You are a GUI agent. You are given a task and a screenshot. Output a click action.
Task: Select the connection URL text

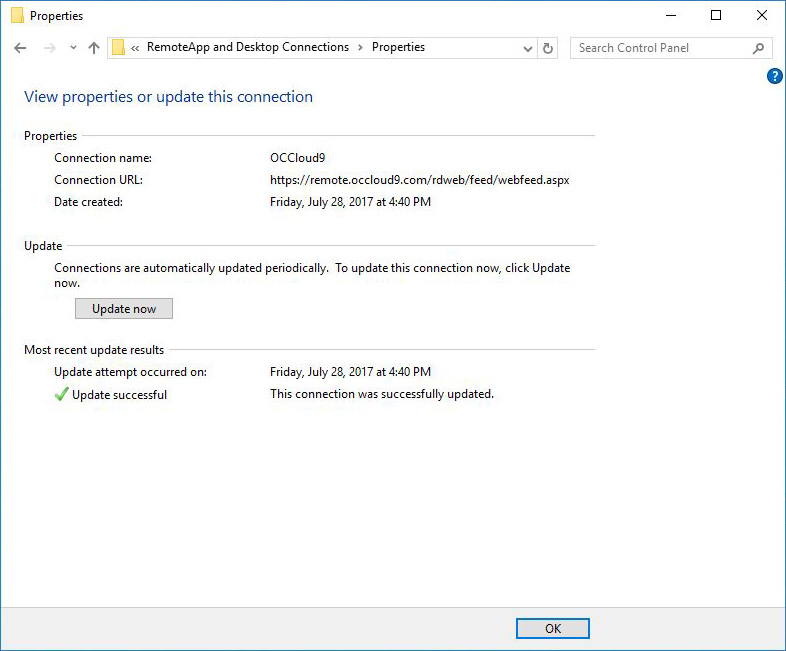coord(420,180)
